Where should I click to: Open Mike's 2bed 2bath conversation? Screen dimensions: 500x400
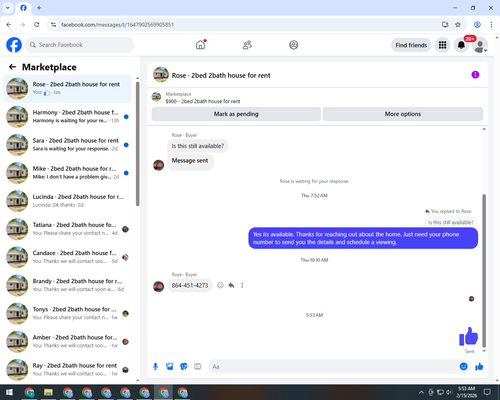pyautogui.click(x=67, y=173)
